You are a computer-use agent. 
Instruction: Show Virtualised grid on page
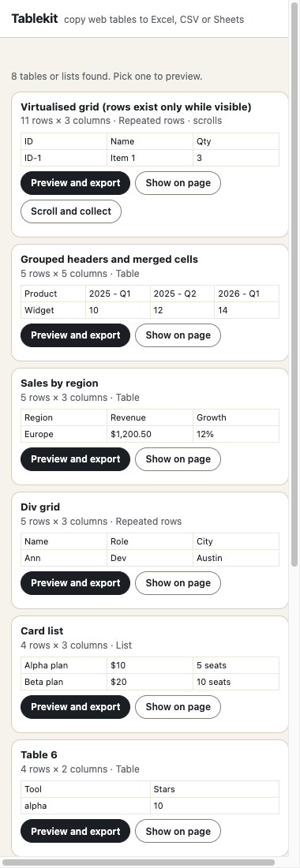pos(178,183)
